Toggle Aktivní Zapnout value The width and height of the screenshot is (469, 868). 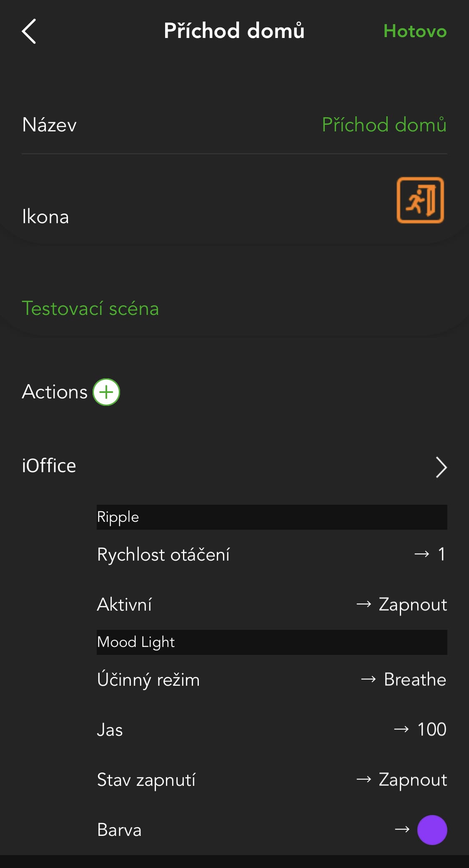click(x=412, y=604)
